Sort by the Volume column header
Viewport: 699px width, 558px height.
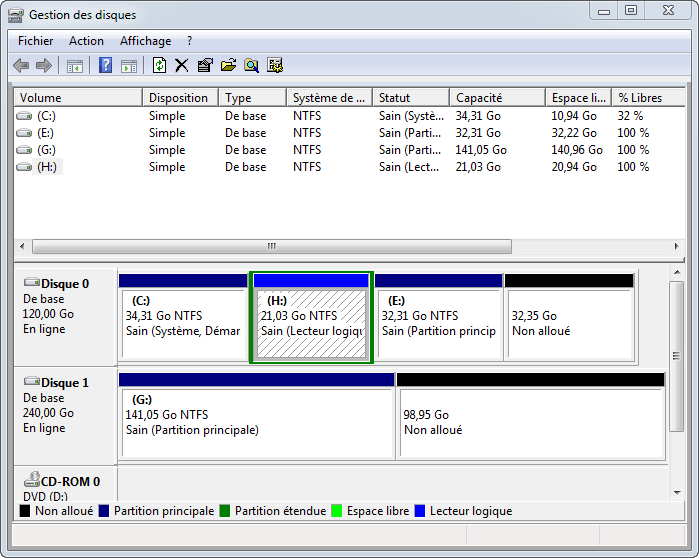coord(78,98)
